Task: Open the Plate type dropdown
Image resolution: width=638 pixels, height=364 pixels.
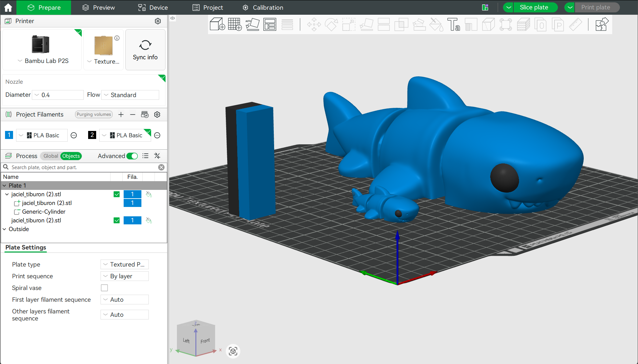Action: click(125, 265)
